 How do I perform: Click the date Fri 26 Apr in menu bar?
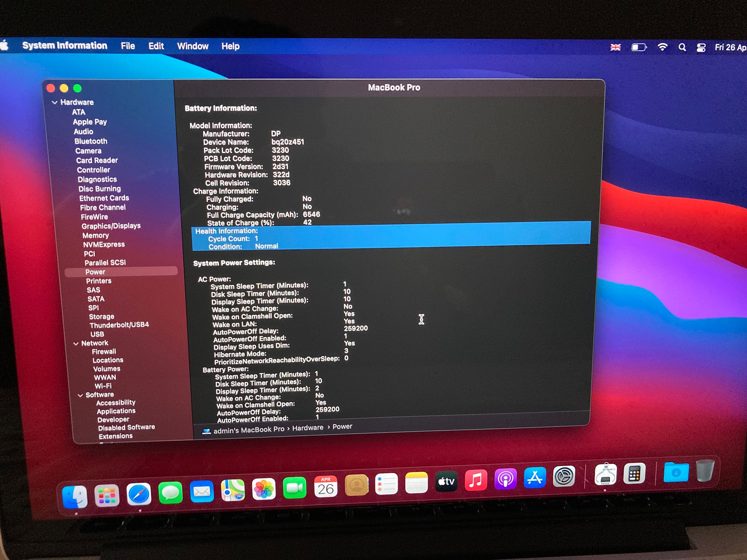(x=731, y=47)
